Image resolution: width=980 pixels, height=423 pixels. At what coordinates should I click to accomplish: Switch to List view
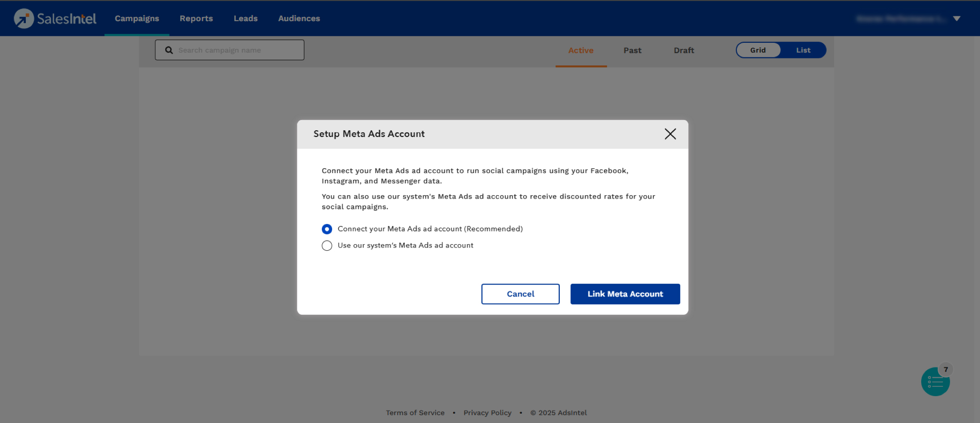[x=803, y=50]
